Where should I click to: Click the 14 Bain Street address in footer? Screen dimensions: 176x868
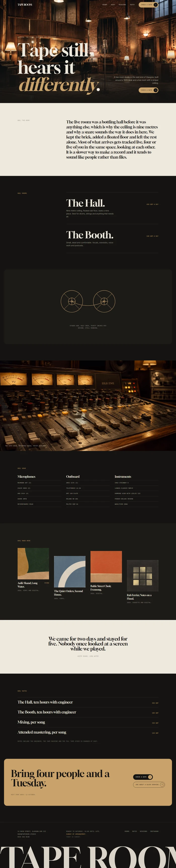coord(32,831)
